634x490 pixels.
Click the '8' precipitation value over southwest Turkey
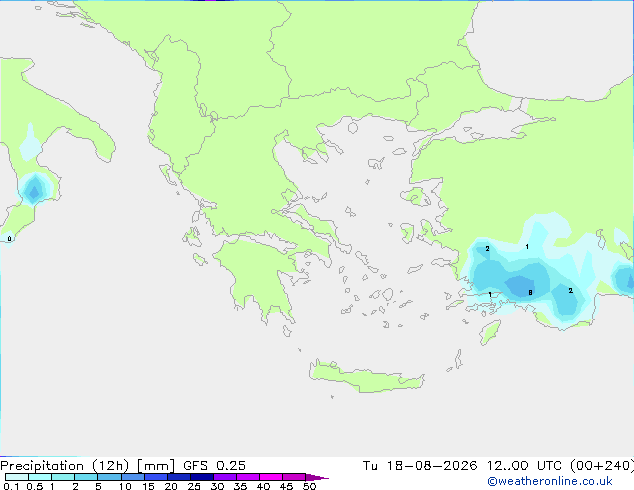tap(530, 292)
